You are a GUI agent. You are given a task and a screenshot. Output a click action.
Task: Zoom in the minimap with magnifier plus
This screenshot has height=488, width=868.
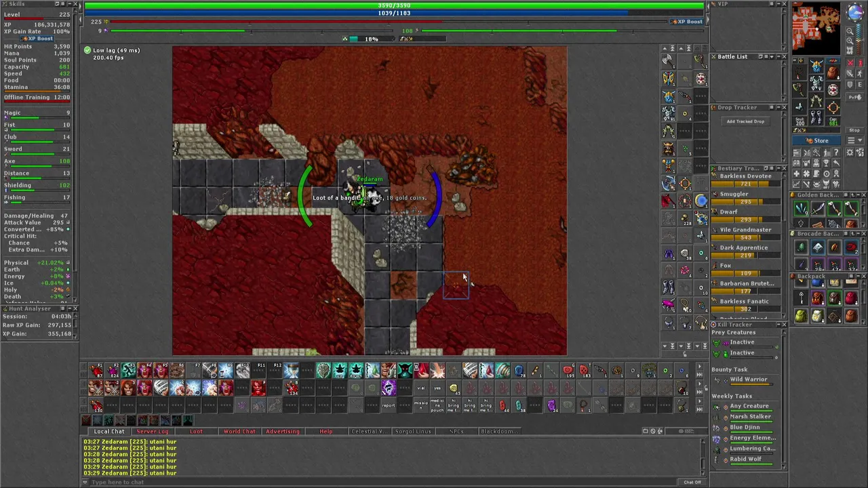(x=850, y=41)
